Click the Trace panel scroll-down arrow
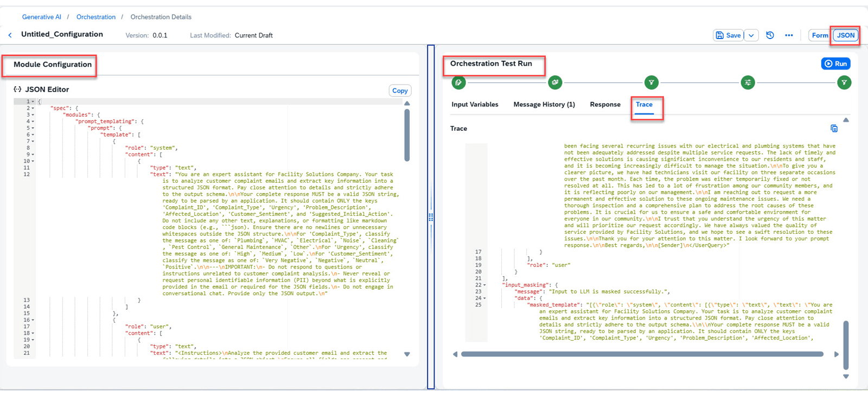This screenshot has width=868, height=396. 846,376
